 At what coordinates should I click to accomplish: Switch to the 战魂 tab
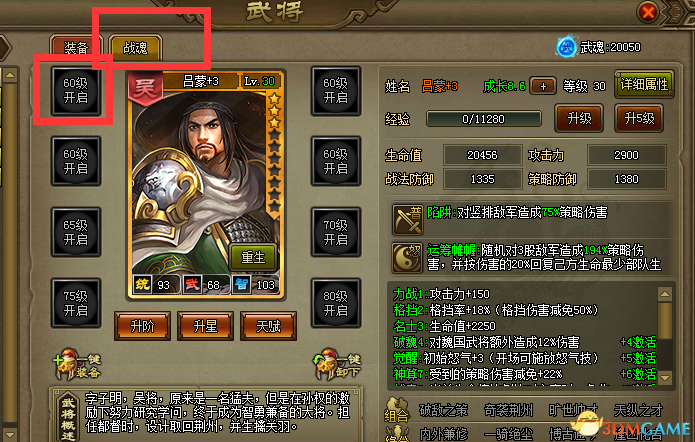tap(136, 47)
